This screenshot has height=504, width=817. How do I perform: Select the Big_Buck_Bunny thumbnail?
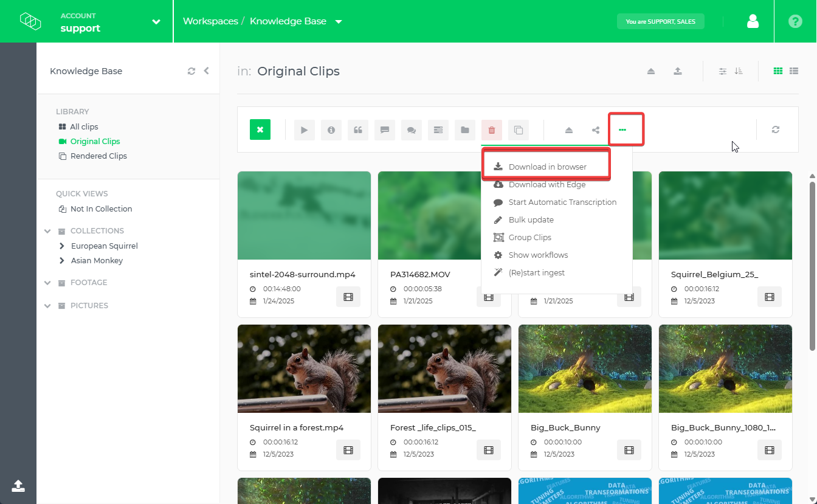point(585,368)
